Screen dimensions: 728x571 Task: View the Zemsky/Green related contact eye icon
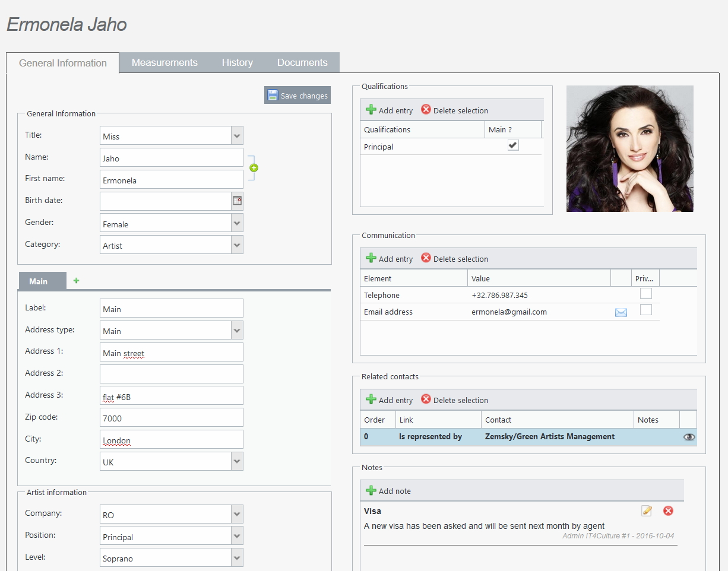pyautogui.click(x=689, y=437)
